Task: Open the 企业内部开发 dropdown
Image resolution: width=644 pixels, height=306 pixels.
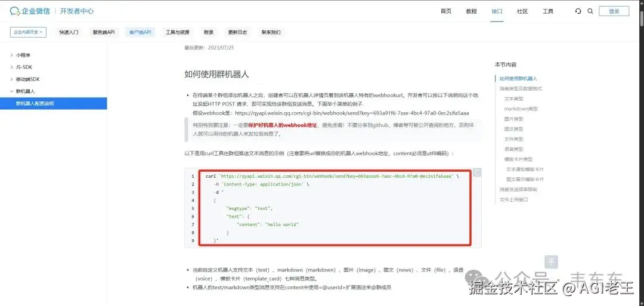Action: point(29,32)
